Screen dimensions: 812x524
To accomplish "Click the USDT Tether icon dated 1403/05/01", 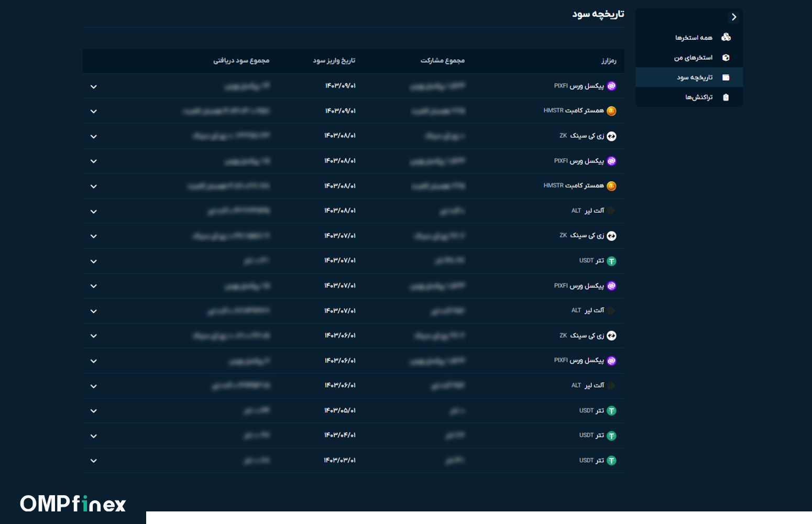I will [611, 411].
